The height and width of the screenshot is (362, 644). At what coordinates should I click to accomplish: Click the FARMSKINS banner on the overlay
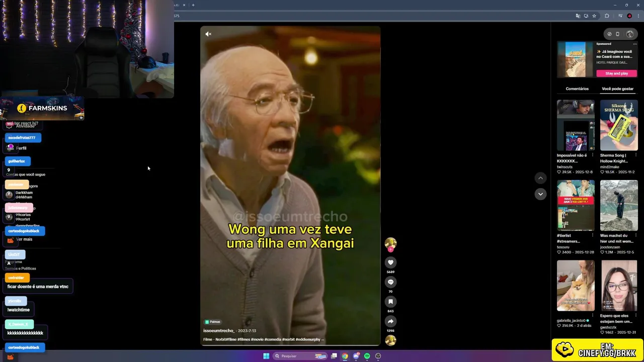click(42, 108)
